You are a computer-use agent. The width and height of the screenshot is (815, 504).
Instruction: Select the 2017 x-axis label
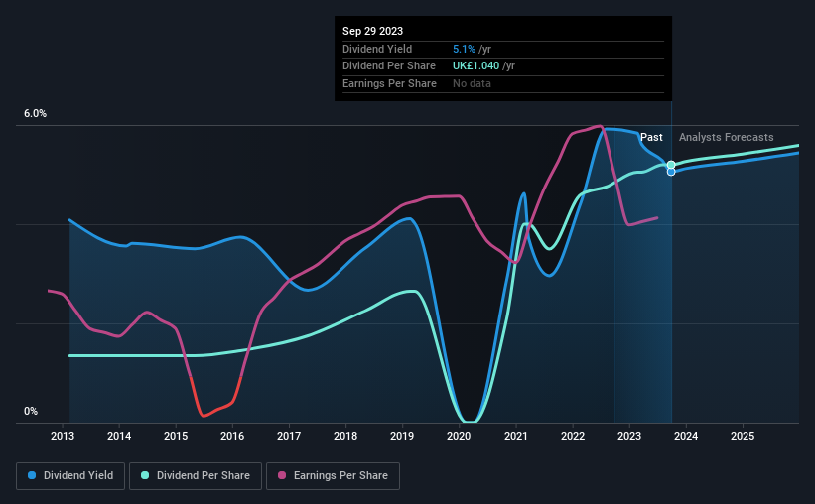[x=289, y=436]
